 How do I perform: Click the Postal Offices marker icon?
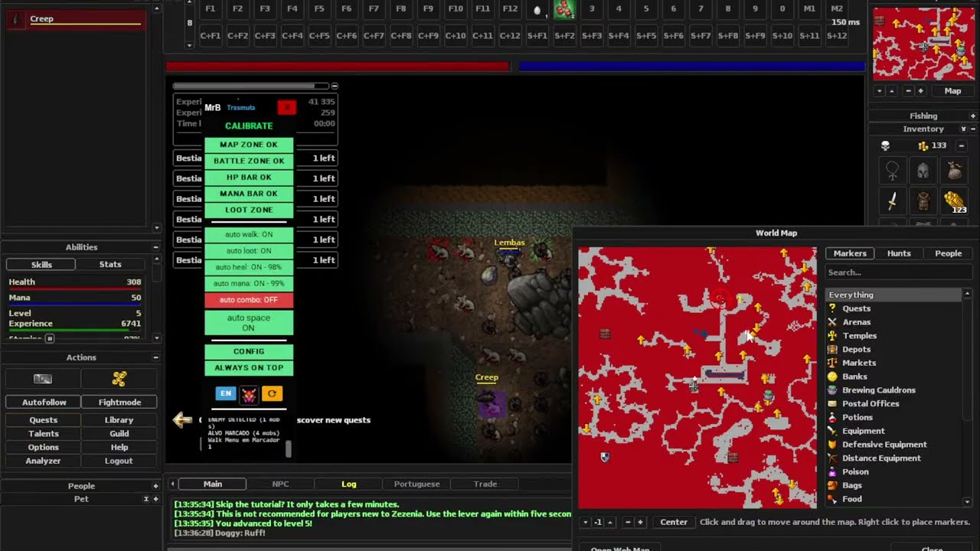[x=832, y=404]
